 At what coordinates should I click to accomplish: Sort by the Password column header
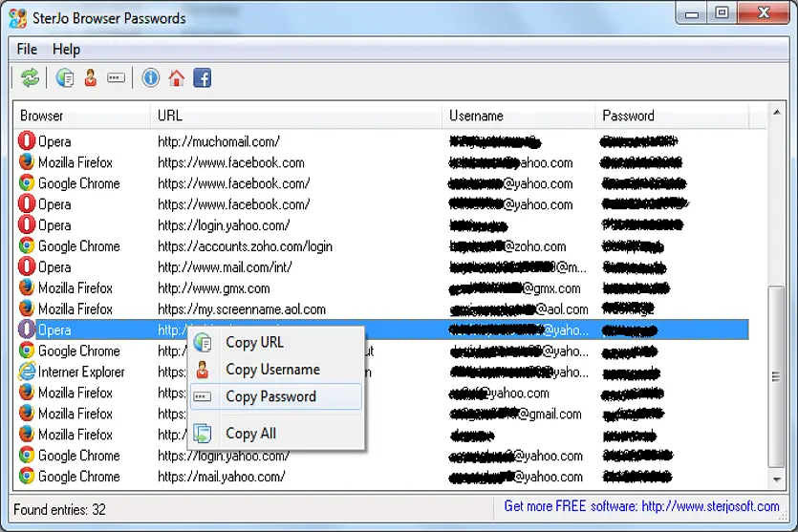click(x=672, y=116)
